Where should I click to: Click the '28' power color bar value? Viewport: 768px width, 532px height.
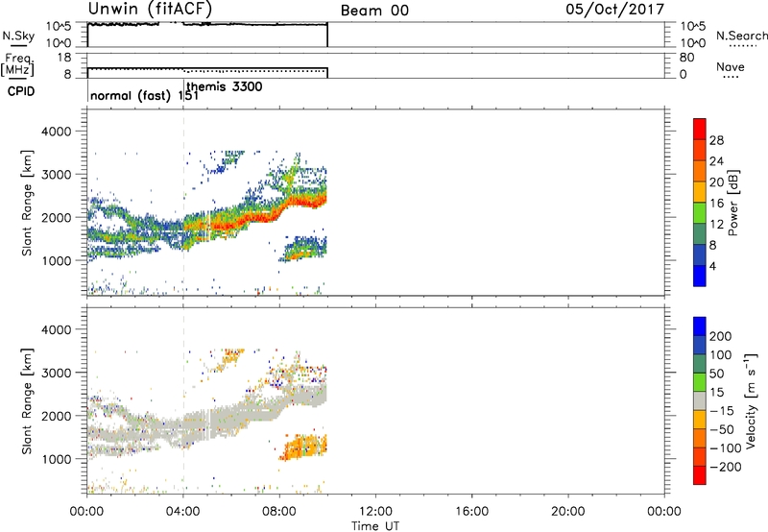pos(716,140)
